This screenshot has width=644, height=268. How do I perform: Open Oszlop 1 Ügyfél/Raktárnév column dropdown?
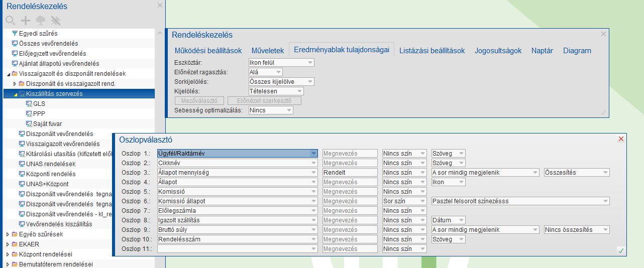(x=238, y=154)
